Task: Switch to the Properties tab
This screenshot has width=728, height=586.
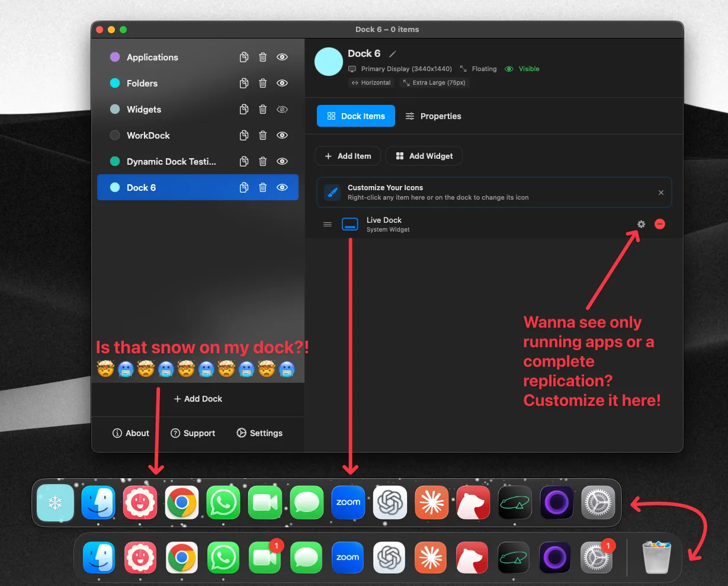Action: click(x=433, y=116)
